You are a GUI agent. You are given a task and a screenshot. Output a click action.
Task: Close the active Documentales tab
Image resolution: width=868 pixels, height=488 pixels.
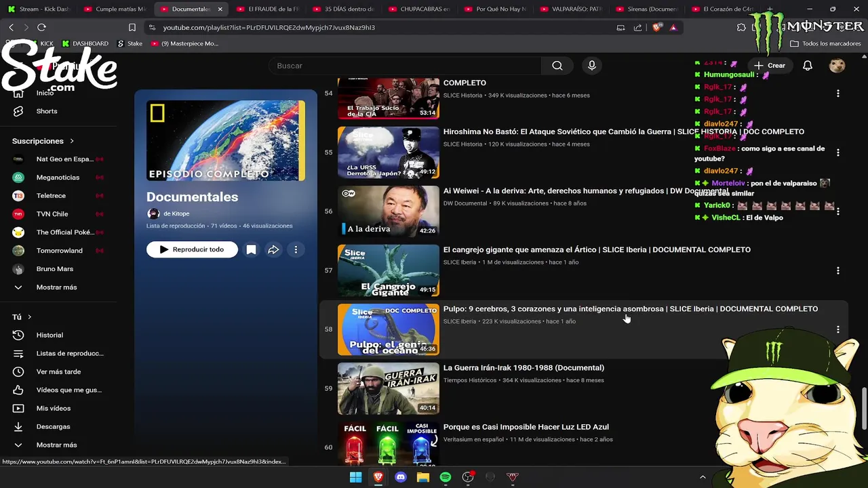click(220, 9)
